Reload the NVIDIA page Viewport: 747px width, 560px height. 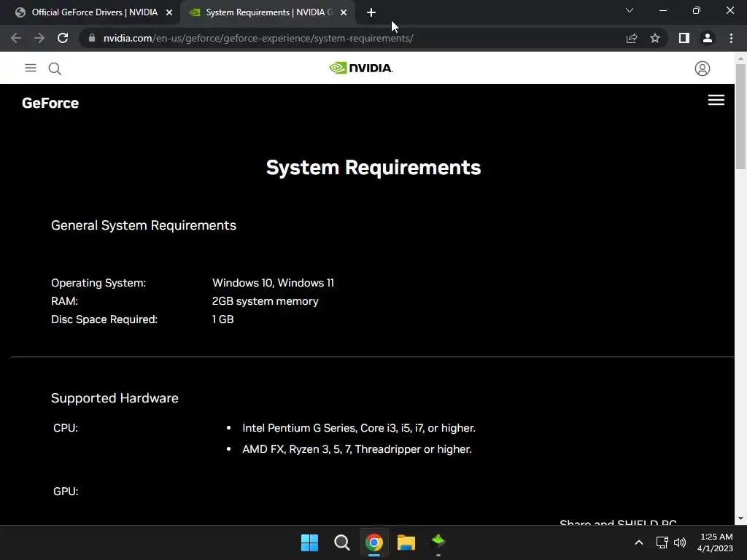pyautogui.click(x=63, y=38)
